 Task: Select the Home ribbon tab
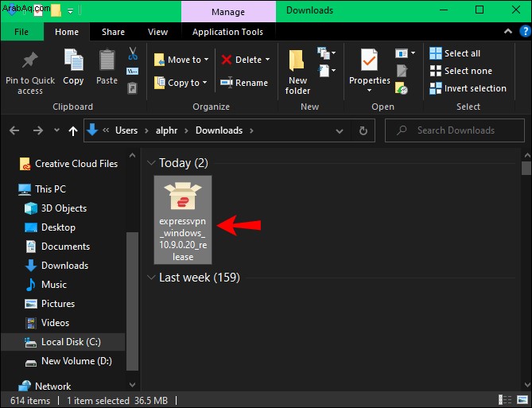pyautogui.click(x=67, y=32)
